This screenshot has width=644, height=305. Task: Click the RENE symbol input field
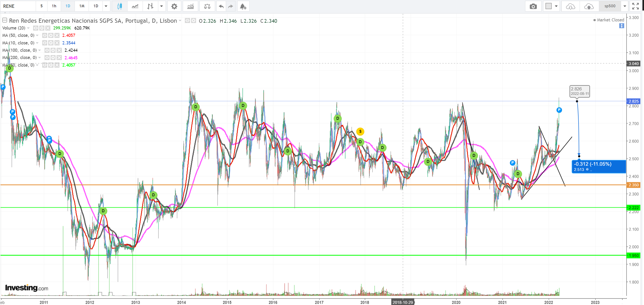[18, 6]
